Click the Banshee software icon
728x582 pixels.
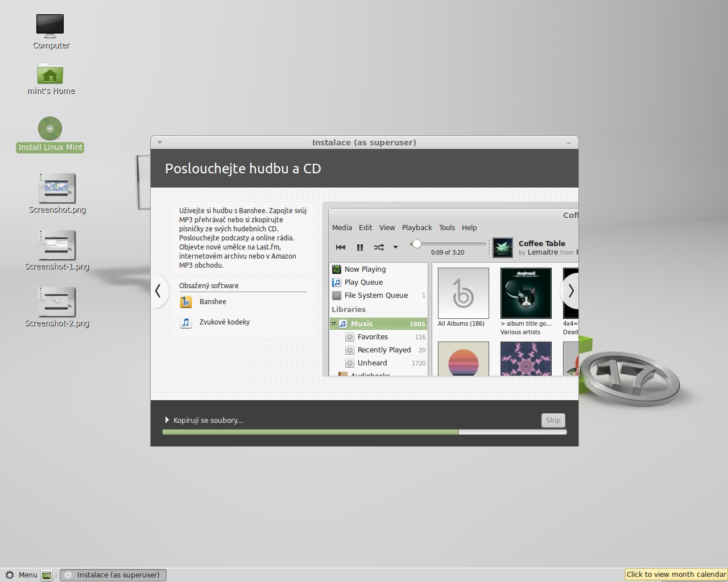[x=186, y=302]
